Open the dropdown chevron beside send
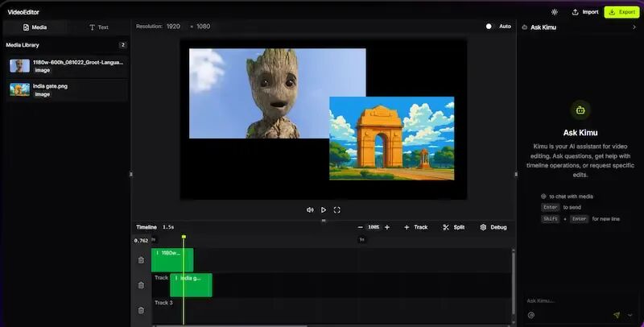Image resolution: width=644 pixels, height=327 pixels. [630, 315]
